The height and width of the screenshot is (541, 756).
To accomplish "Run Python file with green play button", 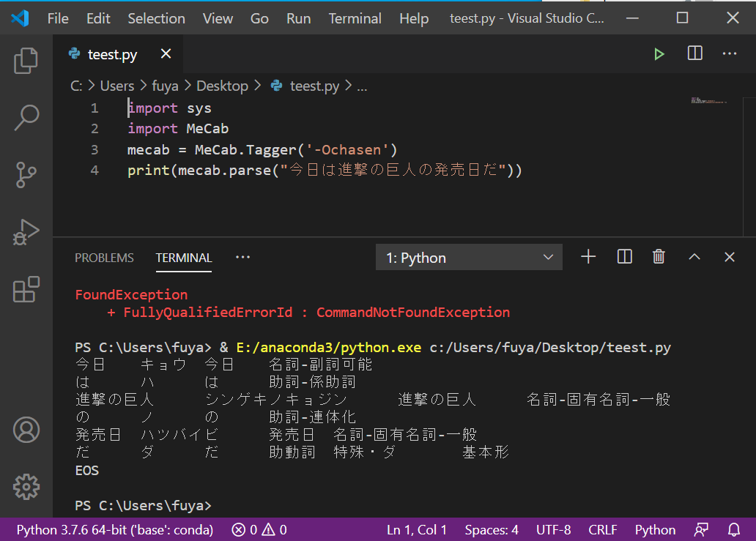I will pos(659,54).
